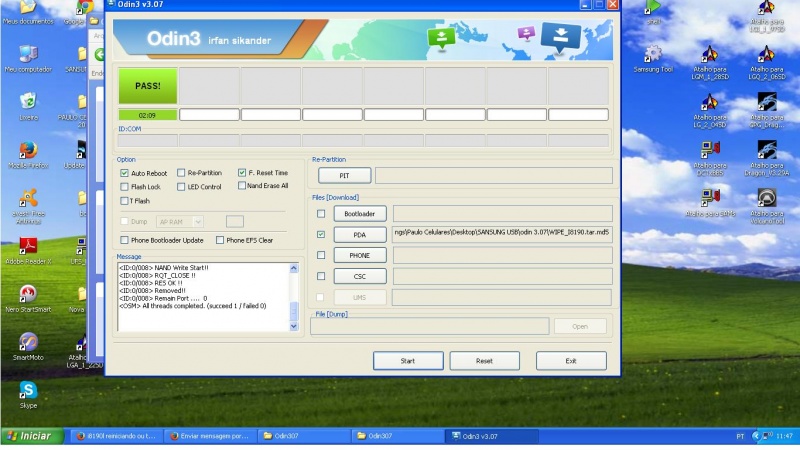Click the Reset button
The image size is (800, 450).
point(484,361)
